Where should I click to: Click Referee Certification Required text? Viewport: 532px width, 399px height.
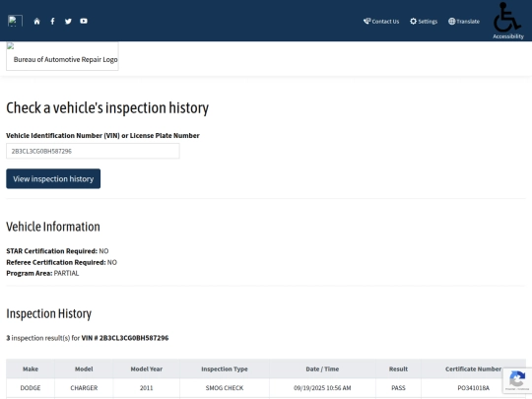[61, 262]
